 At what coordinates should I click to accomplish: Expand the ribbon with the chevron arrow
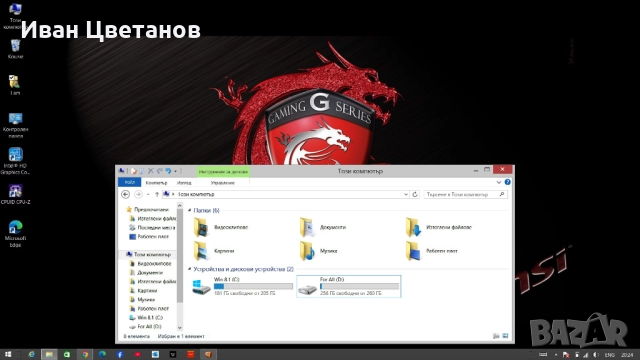click(499, 182)
